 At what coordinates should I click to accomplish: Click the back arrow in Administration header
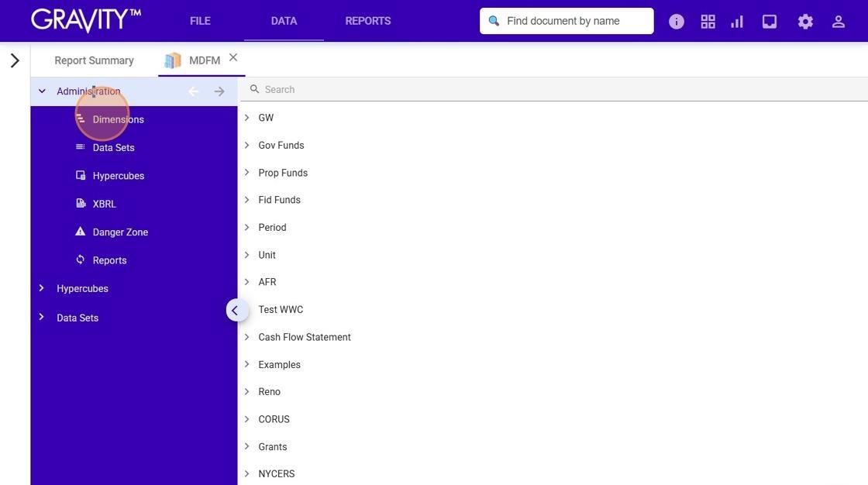tap(193, 91)
